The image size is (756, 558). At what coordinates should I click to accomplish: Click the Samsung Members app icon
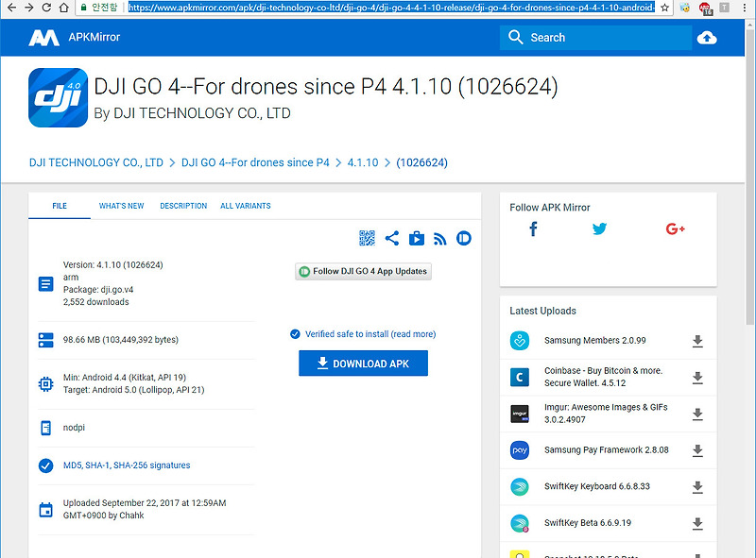click(520, 341)
